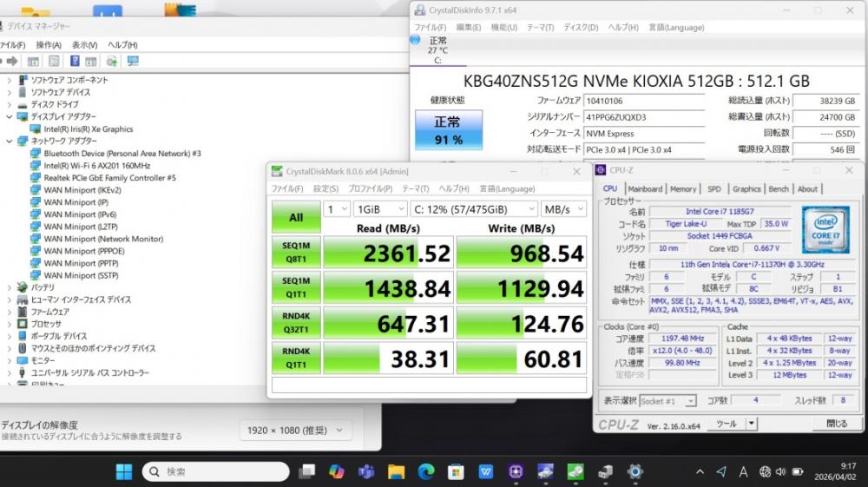The height and width of the screenshot is (487, 868).
Task: Click the Device Manager help toolbar icon
Action: coord(74,62)
